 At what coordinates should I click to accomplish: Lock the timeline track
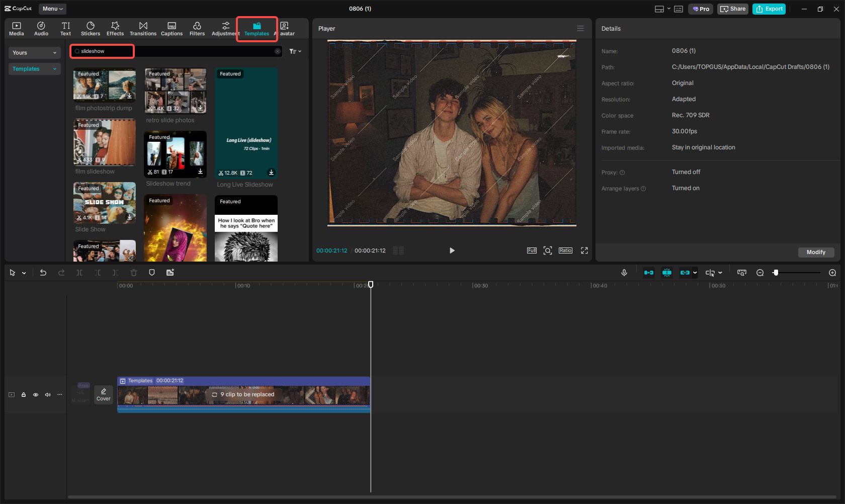pos(24,395)
